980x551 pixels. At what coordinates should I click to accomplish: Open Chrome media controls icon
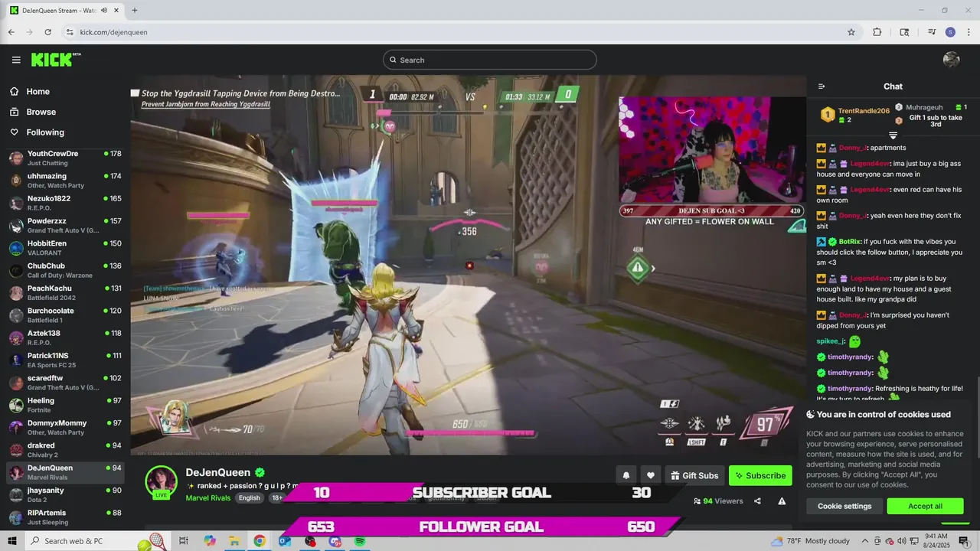click(x=932, y=32)
